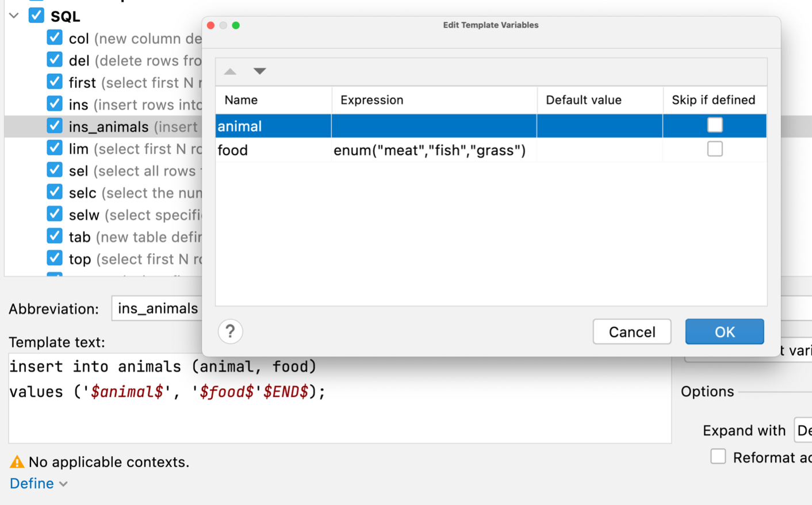Viewport: 812px width, 505px height.
Task: Select the top template in the list
Action: (135, 259)
